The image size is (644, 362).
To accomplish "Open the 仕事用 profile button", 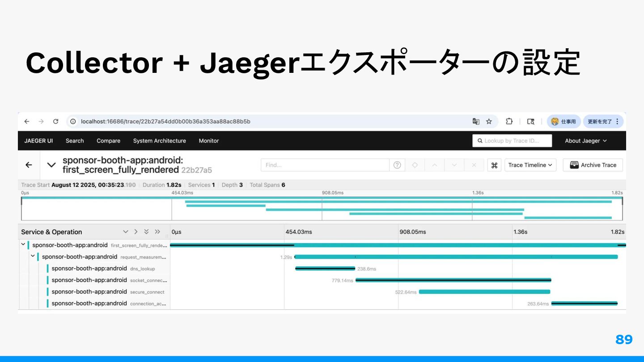I will click(563, 122).
